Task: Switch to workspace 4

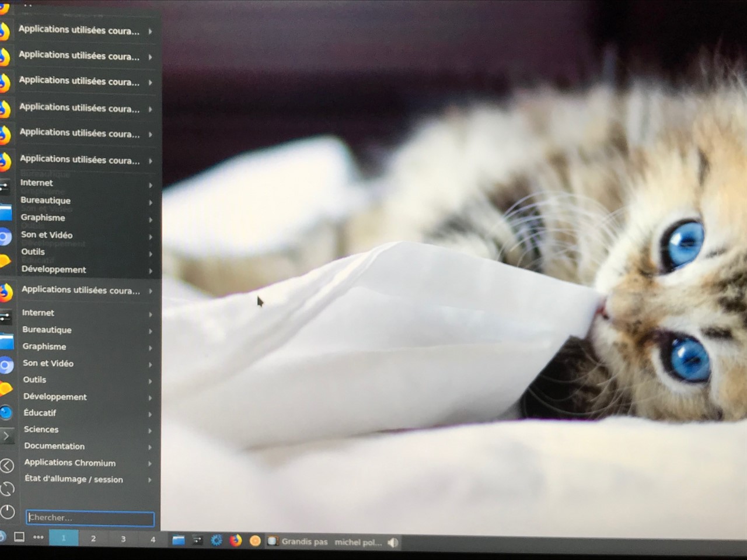Action: (x=153, y=540)
